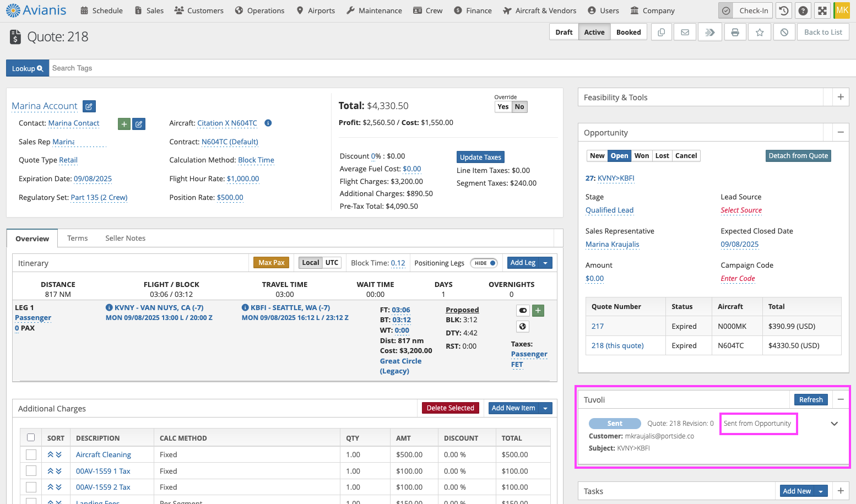
Task: Open the help question mark icon
Action: [803, 10]
